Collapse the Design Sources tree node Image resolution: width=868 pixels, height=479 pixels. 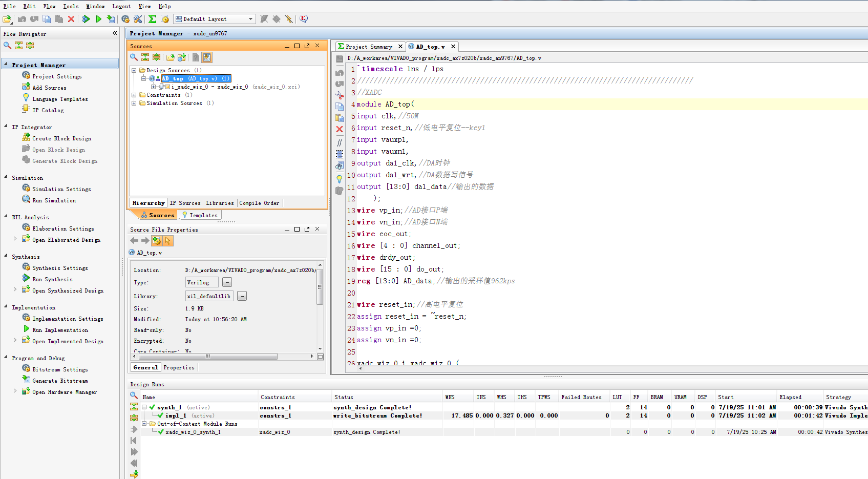(134, 70)
